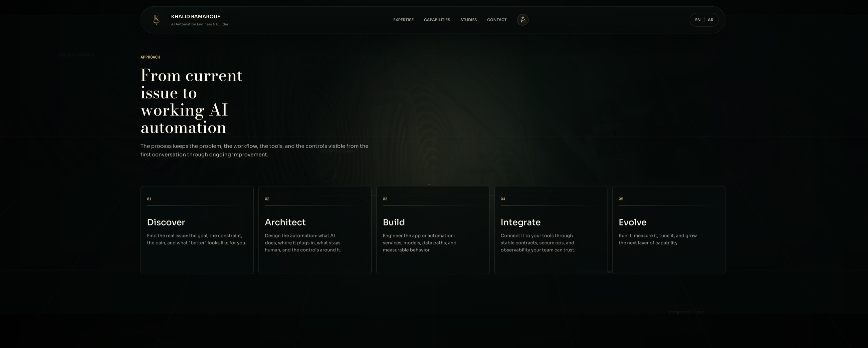The height and width of the screenshot is (348, 868).
Task: Click the headline "From current issue to working AI automation"
Action: click(x=191, y=101)
